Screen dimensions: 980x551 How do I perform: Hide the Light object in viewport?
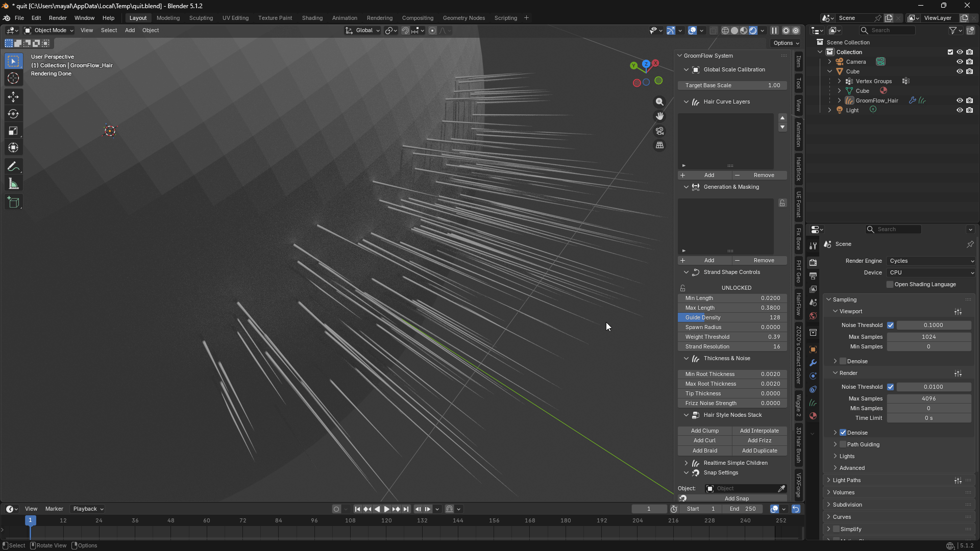(960, 110)
